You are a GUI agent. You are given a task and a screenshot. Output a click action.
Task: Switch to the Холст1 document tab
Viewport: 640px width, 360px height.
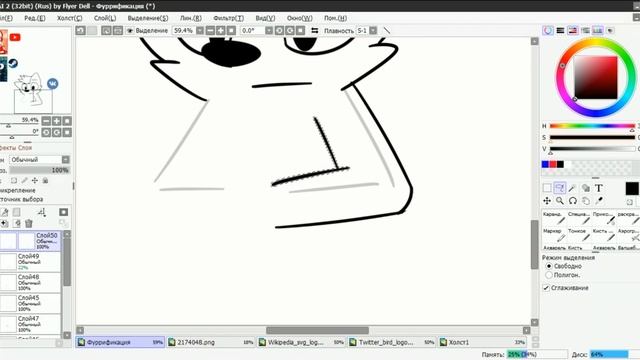tap(482, 342)
